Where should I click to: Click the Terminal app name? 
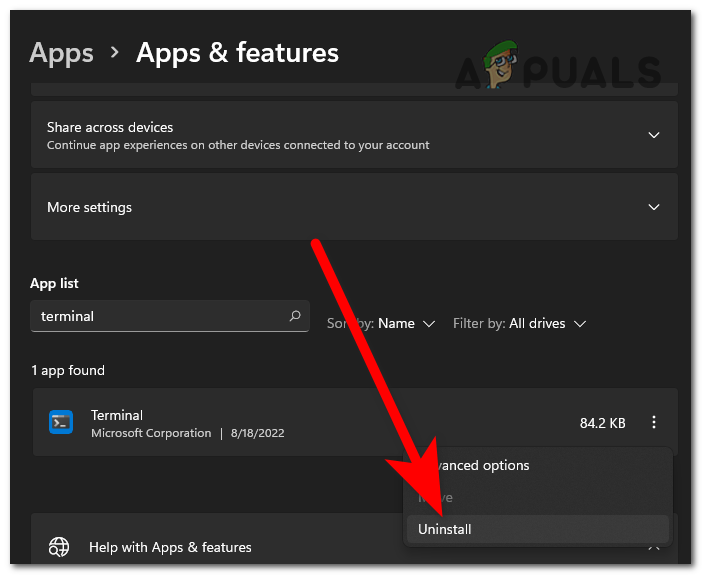117,415
